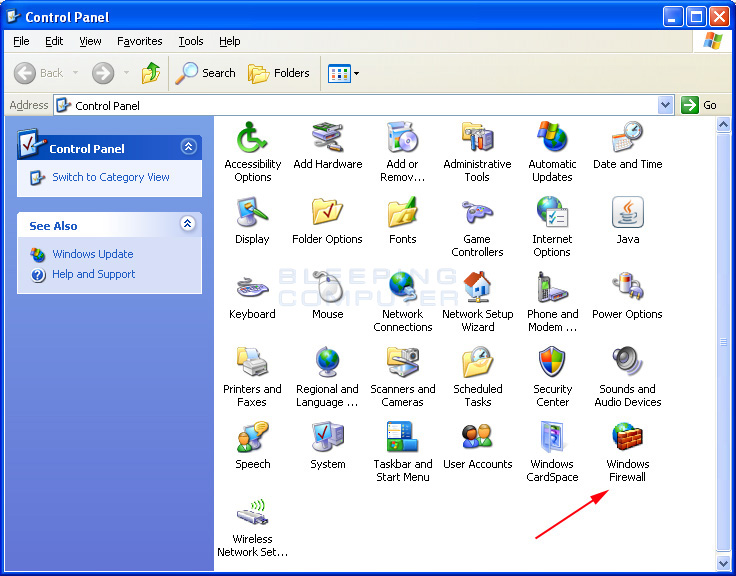Open the Speech settings icon
This screenshot has height=576, width=736.
(252, 438)
